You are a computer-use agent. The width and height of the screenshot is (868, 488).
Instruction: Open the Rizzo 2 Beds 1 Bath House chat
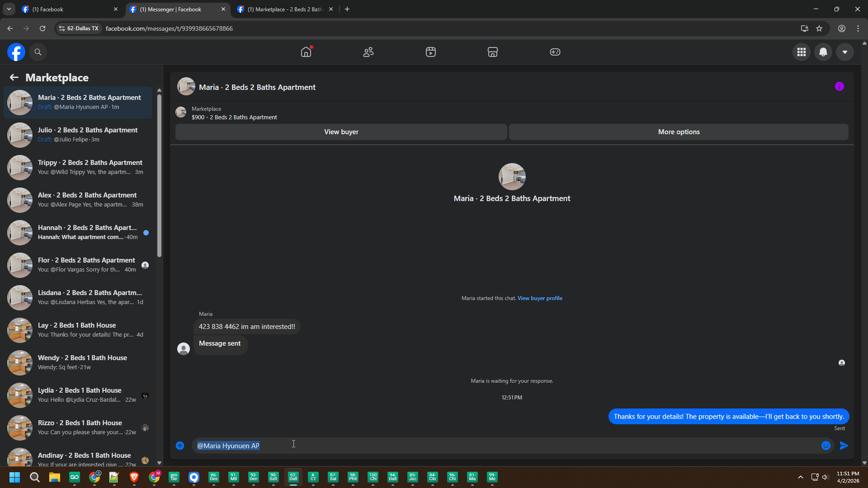point(78,427)
